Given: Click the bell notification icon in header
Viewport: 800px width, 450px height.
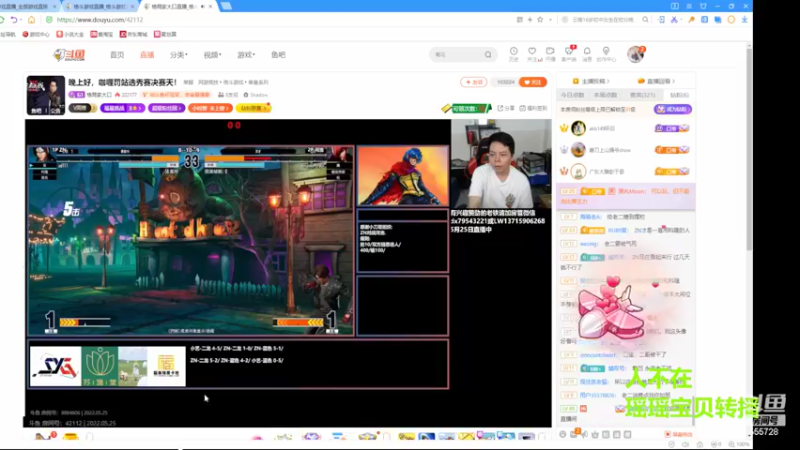Looking at the screenshot, I should (587, 54).
